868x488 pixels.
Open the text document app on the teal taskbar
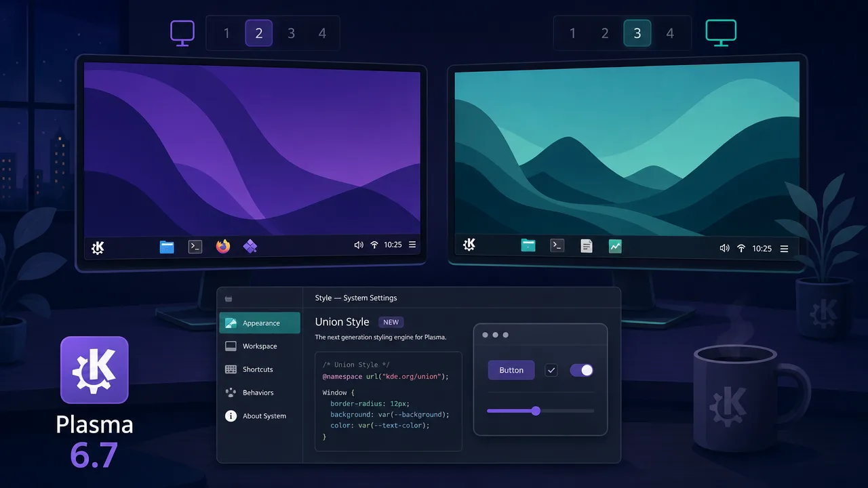coord(587,247)
